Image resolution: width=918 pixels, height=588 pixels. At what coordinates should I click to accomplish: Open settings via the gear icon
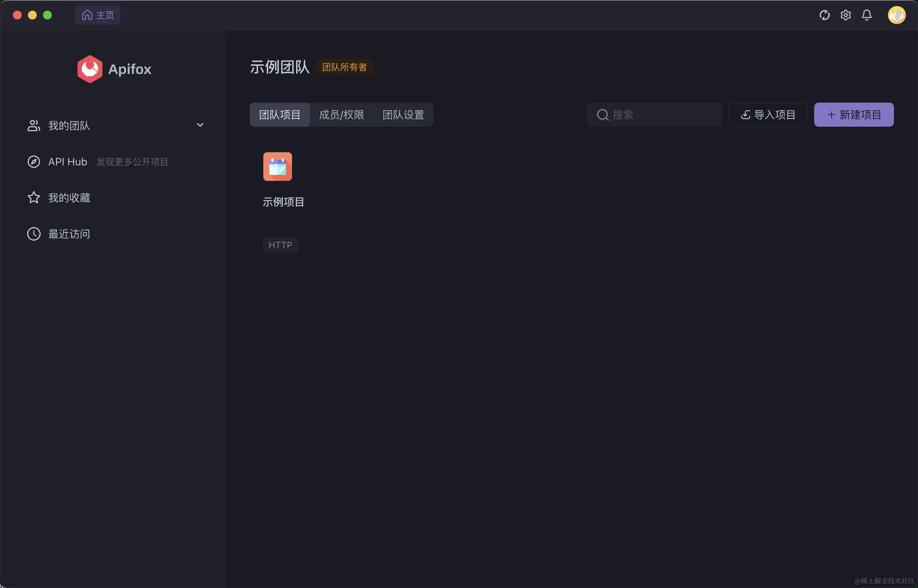[845, 15]
